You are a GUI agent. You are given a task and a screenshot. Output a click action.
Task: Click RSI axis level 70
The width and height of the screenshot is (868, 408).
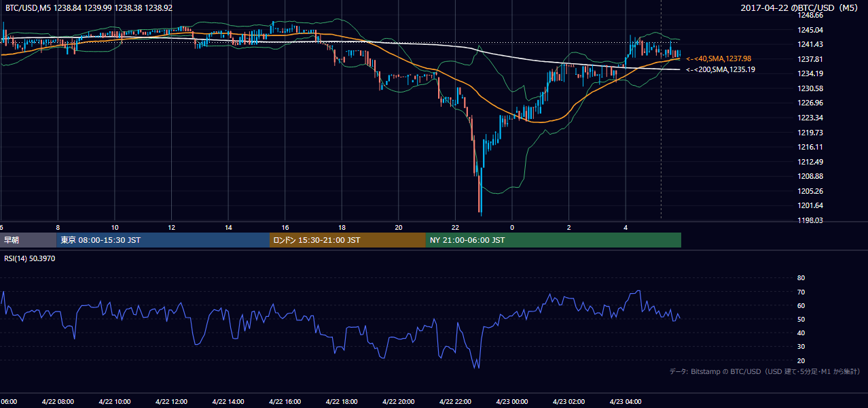click(x=801, y=292)
